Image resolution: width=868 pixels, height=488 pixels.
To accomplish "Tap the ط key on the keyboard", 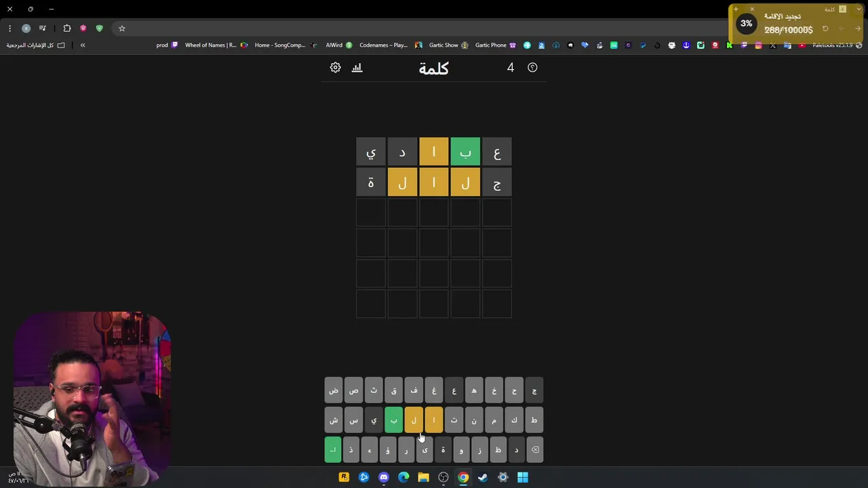I will pyautogui.click(x=534, y=420).
